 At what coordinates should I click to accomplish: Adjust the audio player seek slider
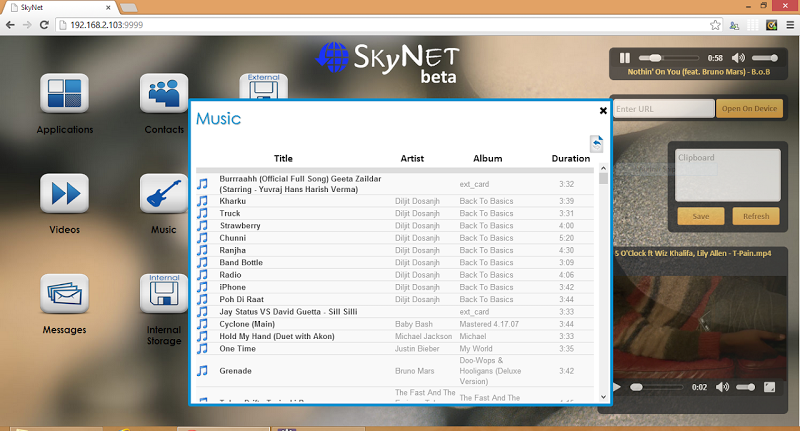point(668,58)
